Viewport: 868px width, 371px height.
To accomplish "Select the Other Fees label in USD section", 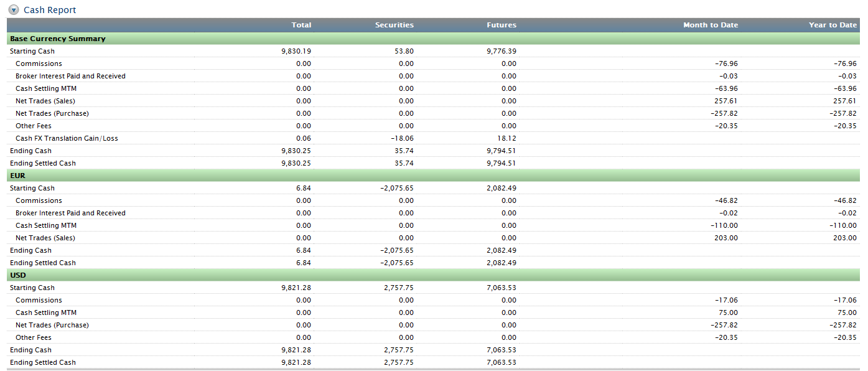I will [34, 337].
